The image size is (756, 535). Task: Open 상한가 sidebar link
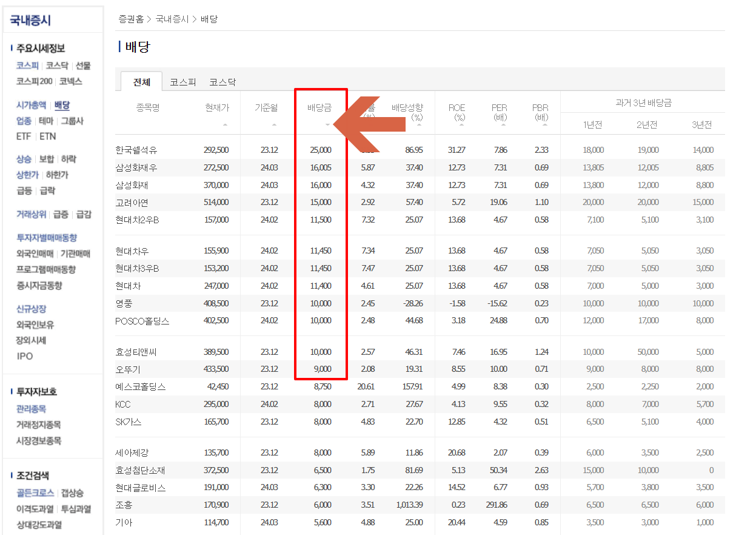27,175
